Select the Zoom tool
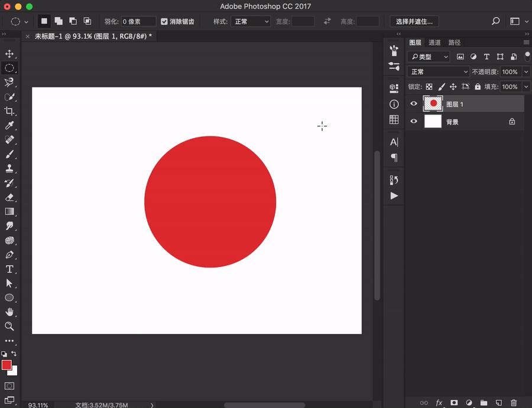Viewport: 532px width, 408px height. [x=9, y=326]
